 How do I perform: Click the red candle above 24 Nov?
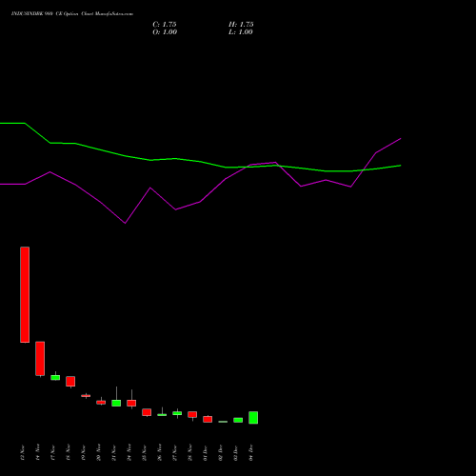(131, 403)
